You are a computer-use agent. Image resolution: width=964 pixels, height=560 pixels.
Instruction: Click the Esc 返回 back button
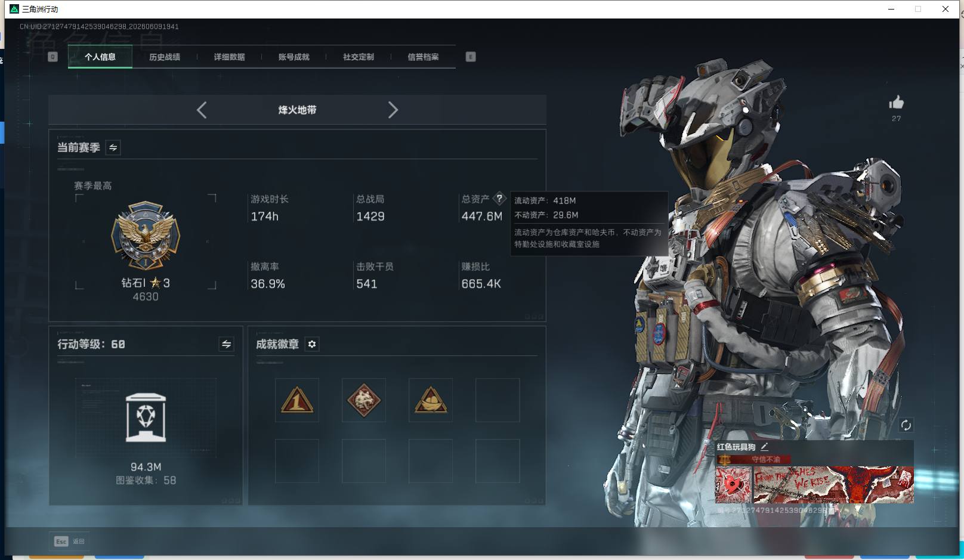point(69,541)
